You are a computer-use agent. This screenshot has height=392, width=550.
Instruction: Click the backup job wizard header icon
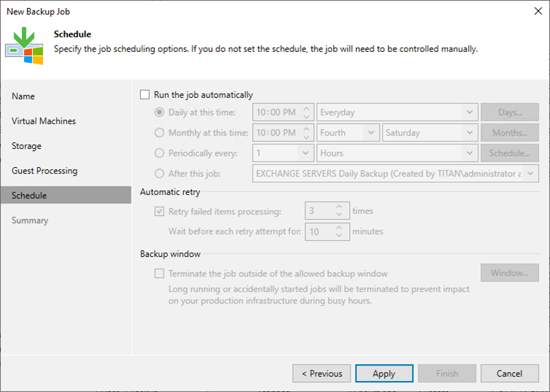point(24,45)
